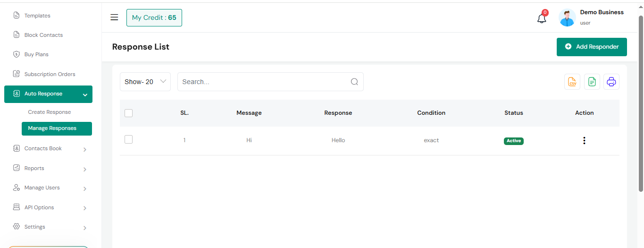Click the Demo Business profile avatar
Viewport: 644px width, 248px height.
pyautogui.click(x=567, y=18)
